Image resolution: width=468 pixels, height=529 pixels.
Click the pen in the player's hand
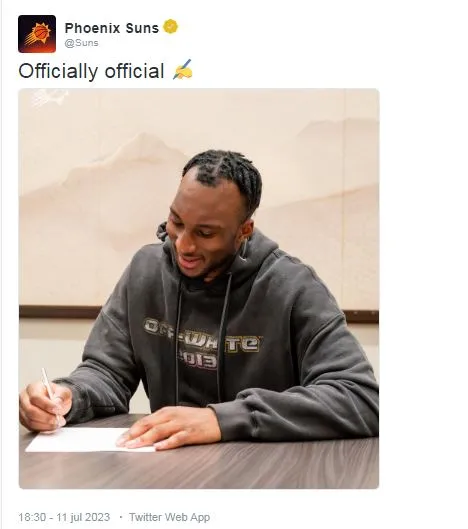point(52,396)
